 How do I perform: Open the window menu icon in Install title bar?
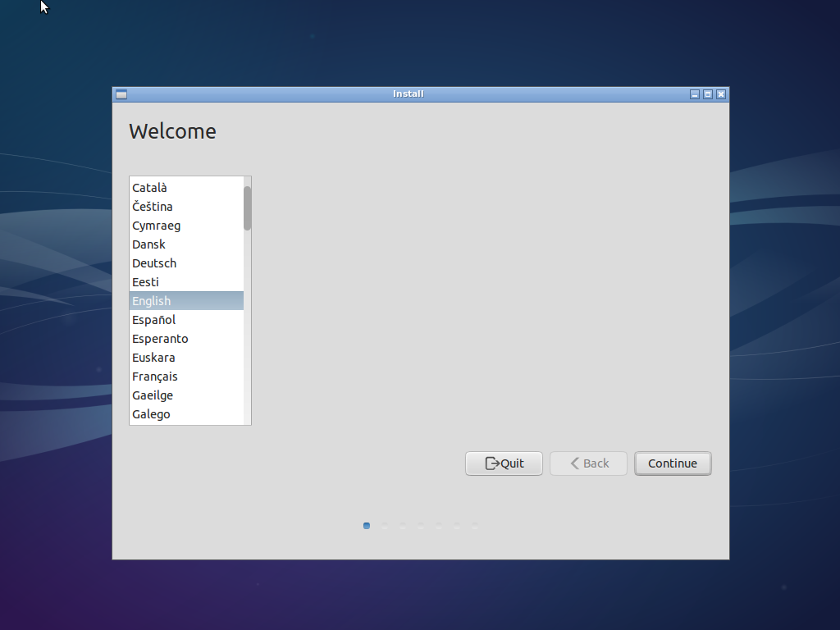(x=121, y=94)
